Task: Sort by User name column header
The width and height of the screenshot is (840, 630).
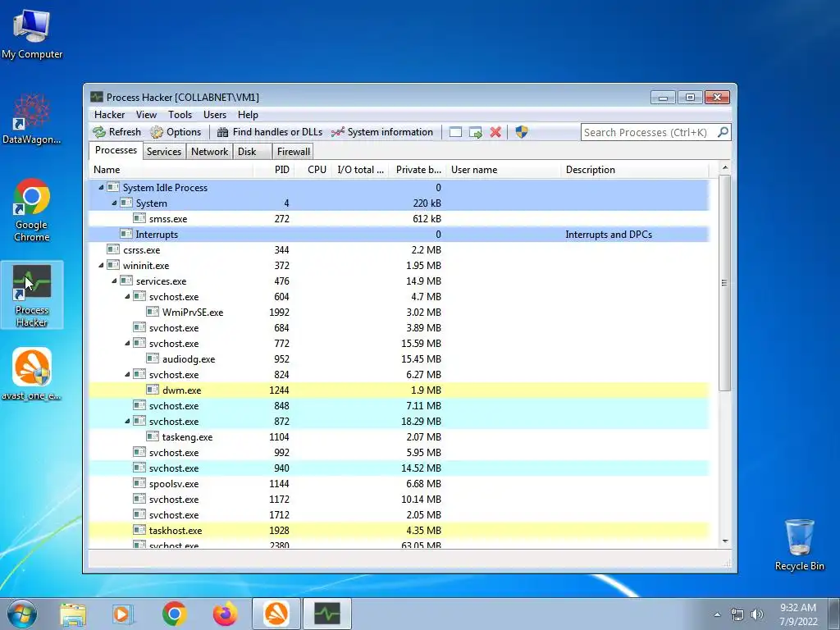Action: click(x=504, y=170)
